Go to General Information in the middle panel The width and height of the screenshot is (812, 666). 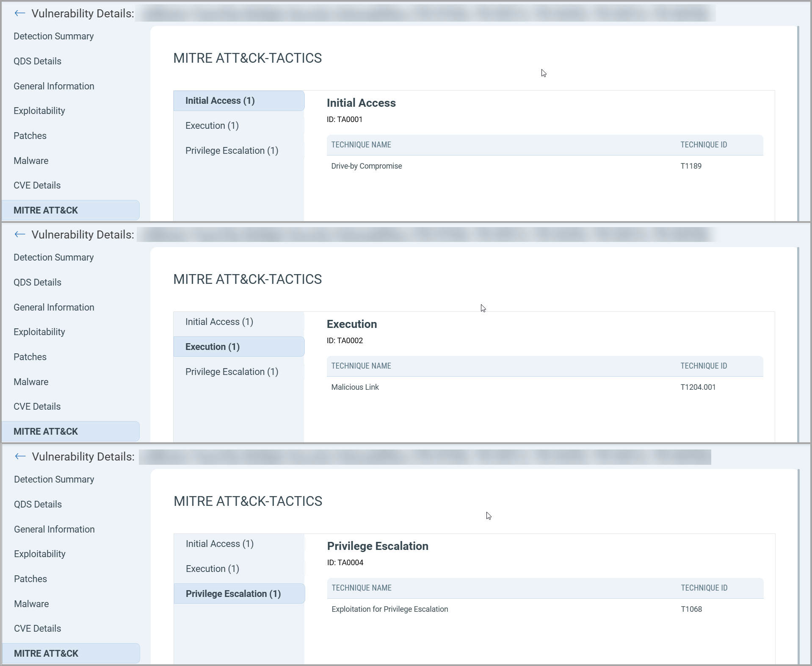point(54,307)
